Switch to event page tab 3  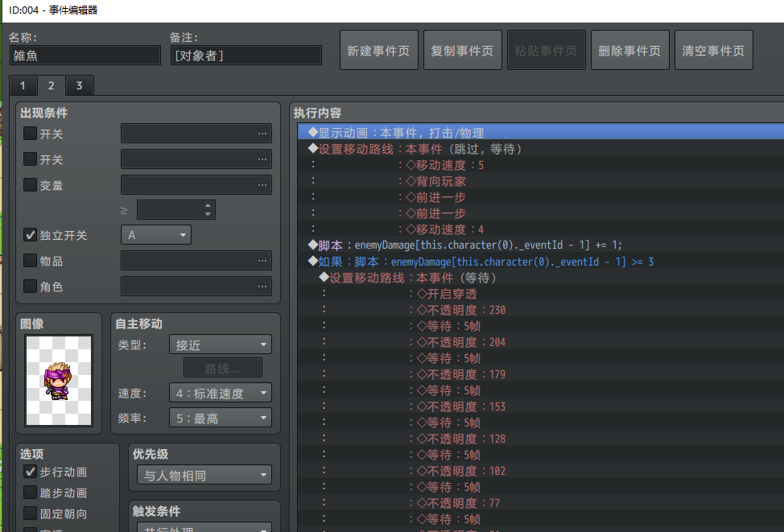(79, 85)
